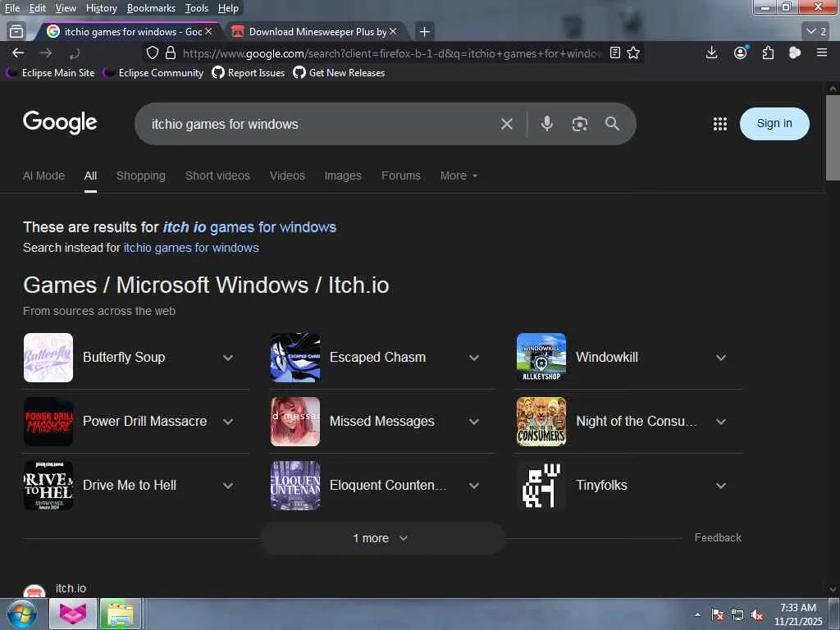The width and height of the screenshot is (840, 630).
Task: Open the Google apps grid icon
Action: (720, 124)
